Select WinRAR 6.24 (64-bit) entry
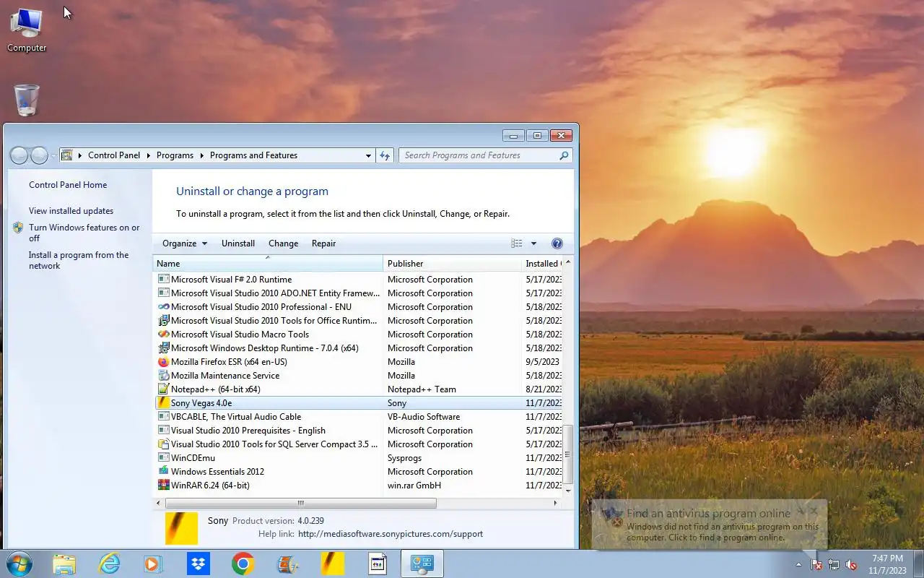The image size is (924, 578). pos(359,486)
